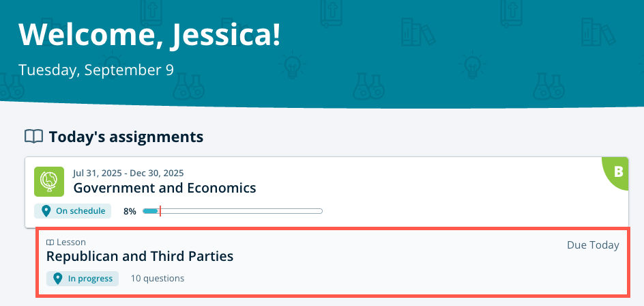Click the Welcome, Jessica! heading
Viewport: 644px width, 306px height.
149,34
